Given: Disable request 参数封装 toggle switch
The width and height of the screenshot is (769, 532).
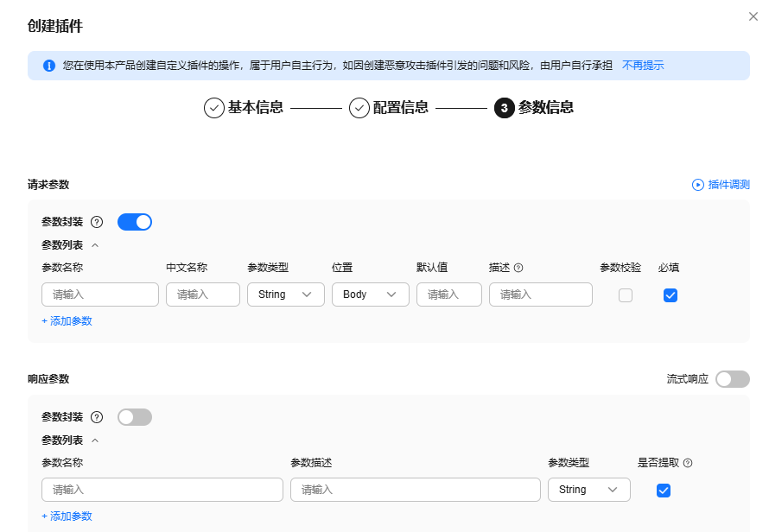Looking at the screenshot, I should [134, 222].
